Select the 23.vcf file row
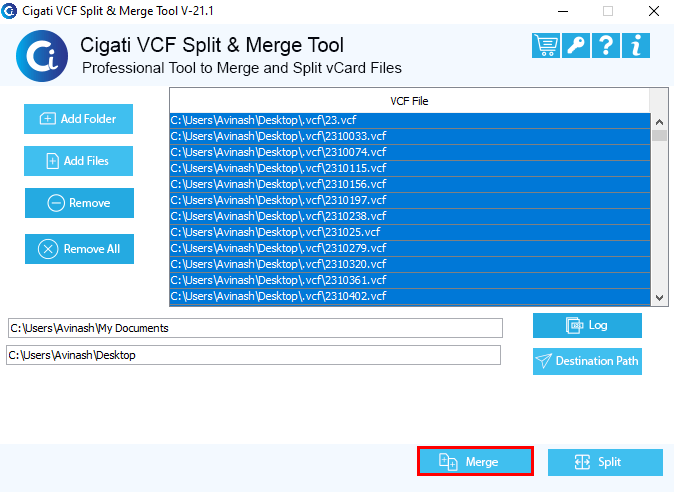Screen dimensions: 674x492 410,120
